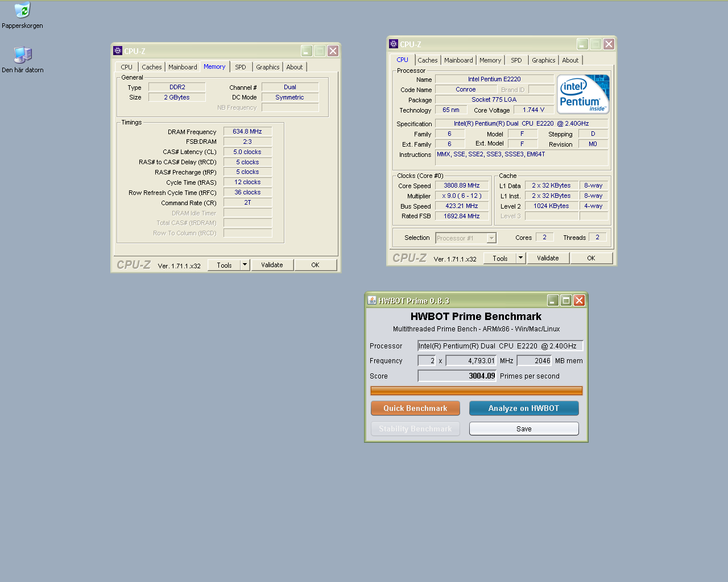Viewport: 728px width, 582px height.
Task: Open the Processor #1 selection dropdown
Action: click(466, 238)
